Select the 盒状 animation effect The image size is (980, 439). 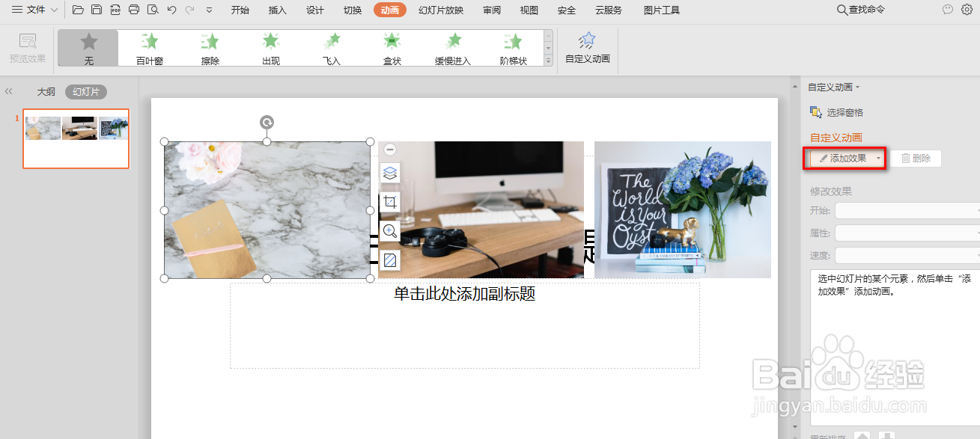[392, 49]
